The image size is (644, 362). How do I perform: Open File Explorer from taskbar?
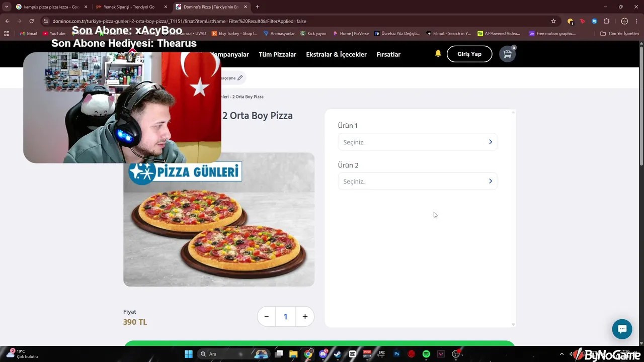pos(293,354)
